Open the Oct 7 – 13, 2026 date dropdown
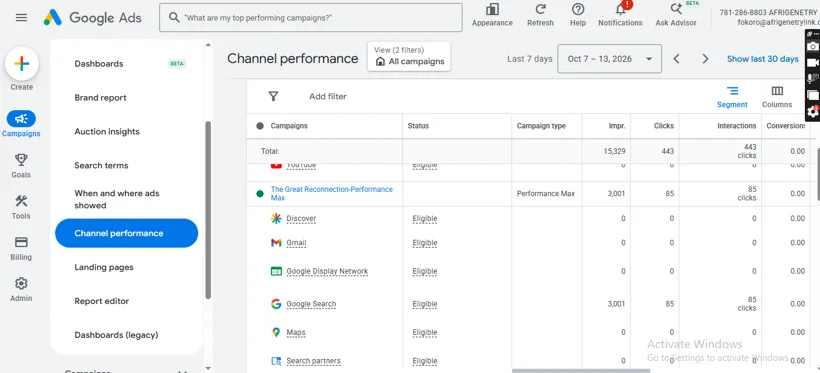 coord(609,59)
